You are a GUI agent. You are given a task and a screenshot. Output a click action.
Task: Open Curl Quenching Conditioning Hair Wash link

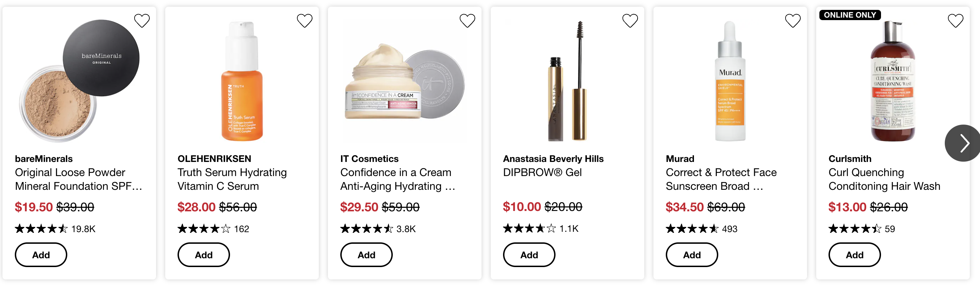point(884,179)
